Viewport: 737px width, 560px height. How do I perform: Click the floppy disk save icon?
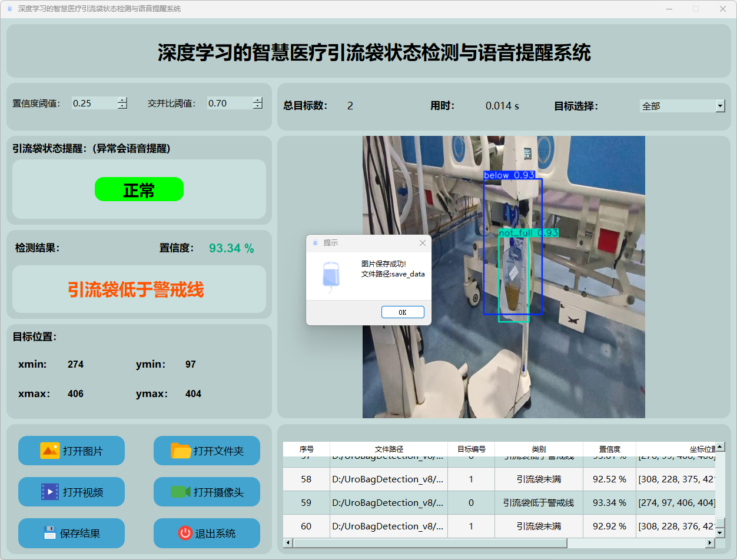[x=49, y=533]
